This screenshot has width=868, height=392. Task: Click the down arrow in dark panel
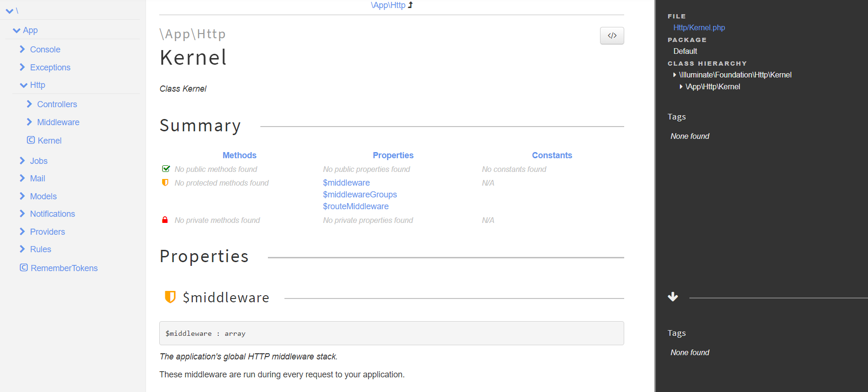pos(673,297)
